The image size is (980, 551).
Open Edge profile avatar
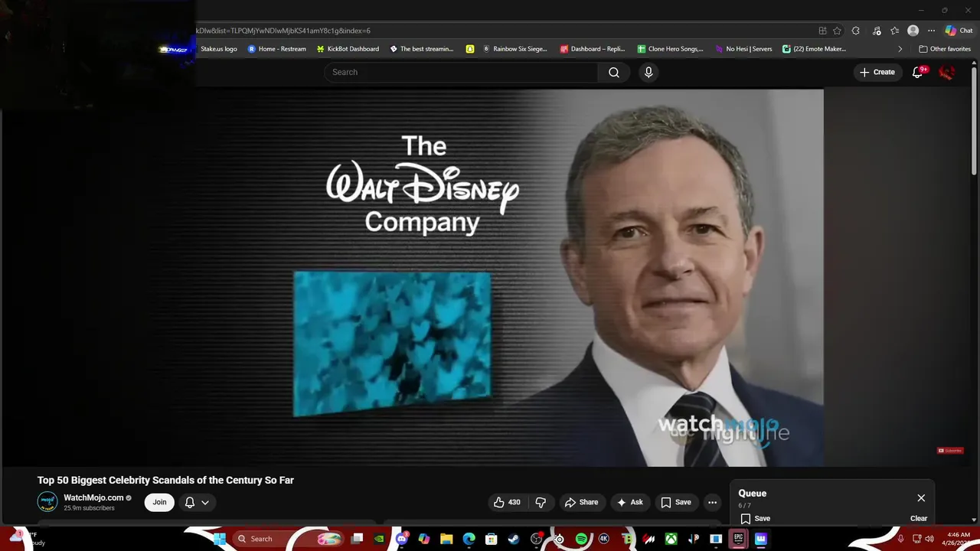[913, 31]
